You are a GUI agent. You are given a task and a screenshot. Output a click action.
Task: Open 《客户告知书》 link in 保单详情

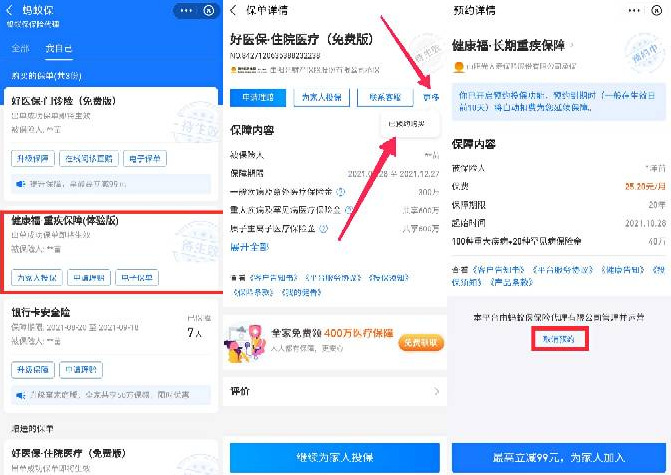(273, 278)
